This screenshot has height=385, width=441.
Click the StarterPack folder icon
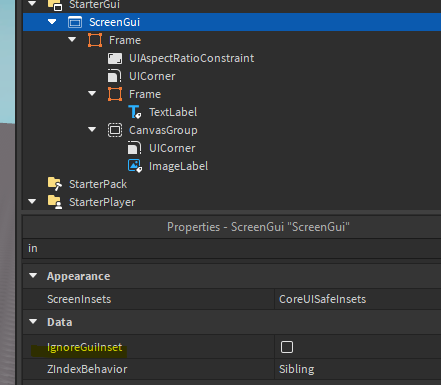pos(55,184)
